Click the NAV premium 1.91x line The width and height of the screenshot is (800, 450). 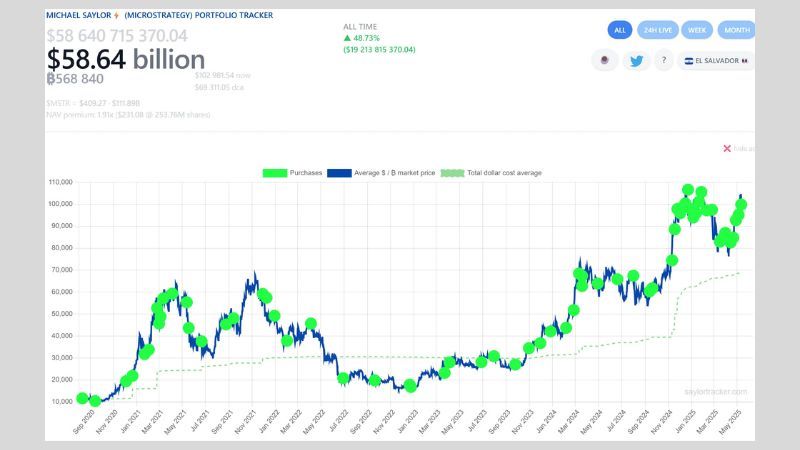pos(128,115)
